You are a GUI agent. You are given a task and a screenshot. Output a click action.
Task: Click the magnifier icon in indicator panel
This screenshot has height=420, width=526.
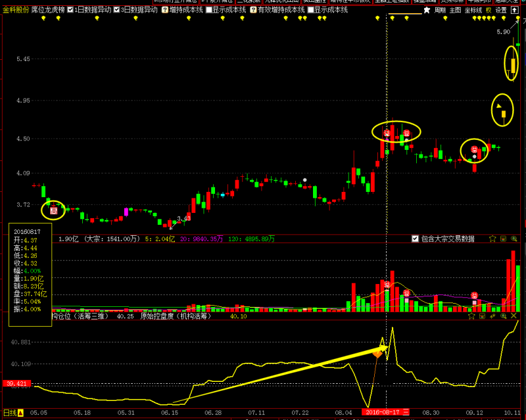point(503,316)
